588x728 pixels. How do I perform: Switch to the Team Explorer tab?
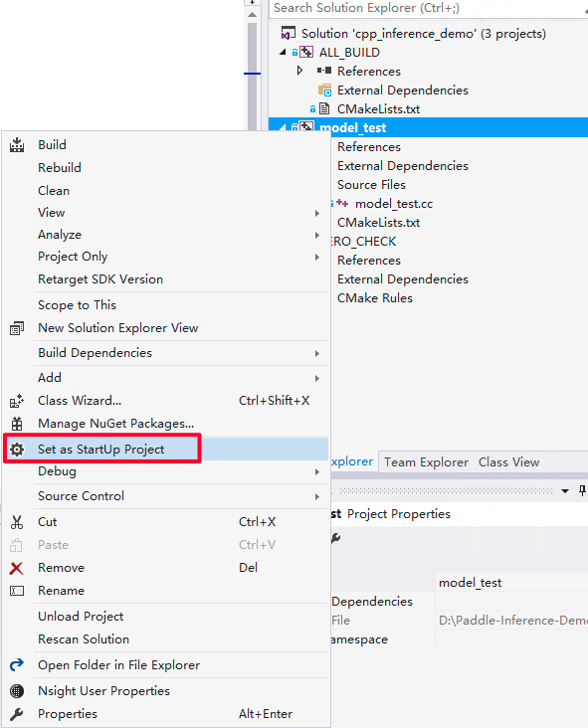(426, 462)
